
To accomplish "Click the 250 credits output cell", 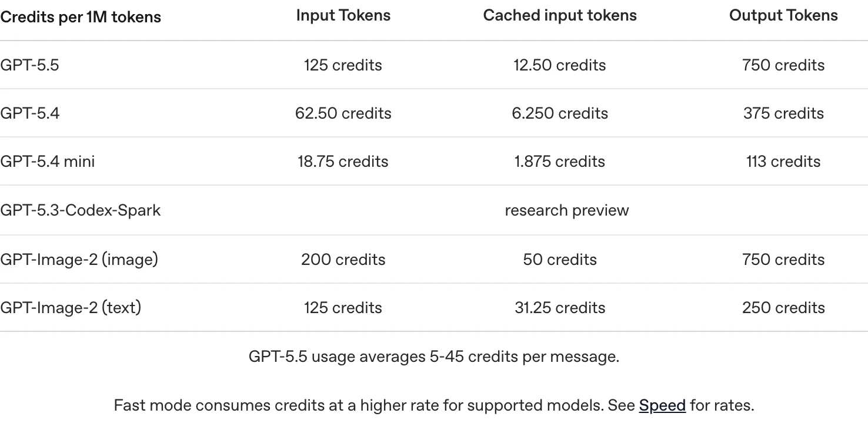I will (x=783, y=307).
